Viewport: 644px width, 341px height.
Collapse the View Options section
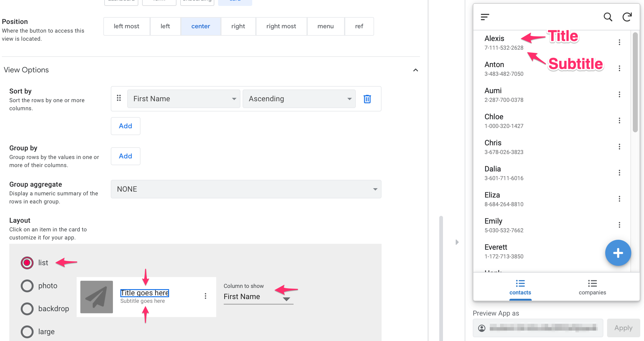point(415,70)
